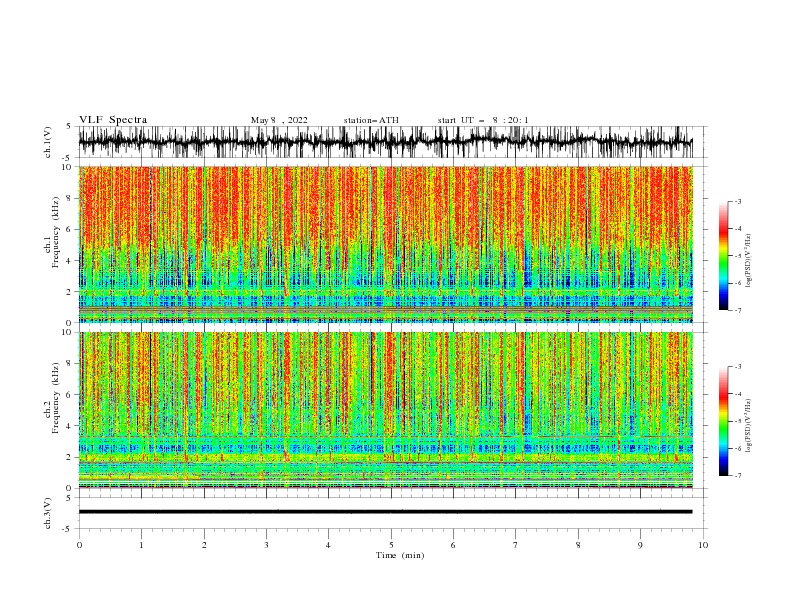Click the 'Time (min)' axis label
792x612 pixels.
click(400, 555)
